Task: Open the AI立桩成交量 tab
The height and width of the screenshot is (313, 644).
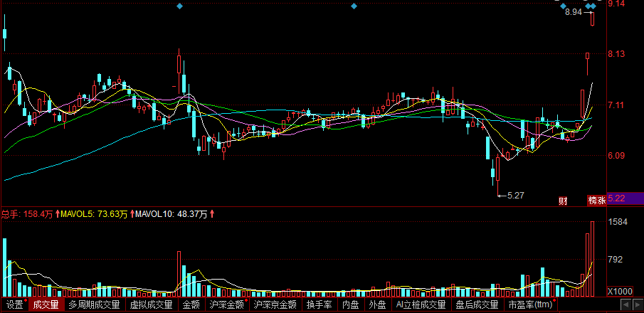Action: [x=421, y=304]
